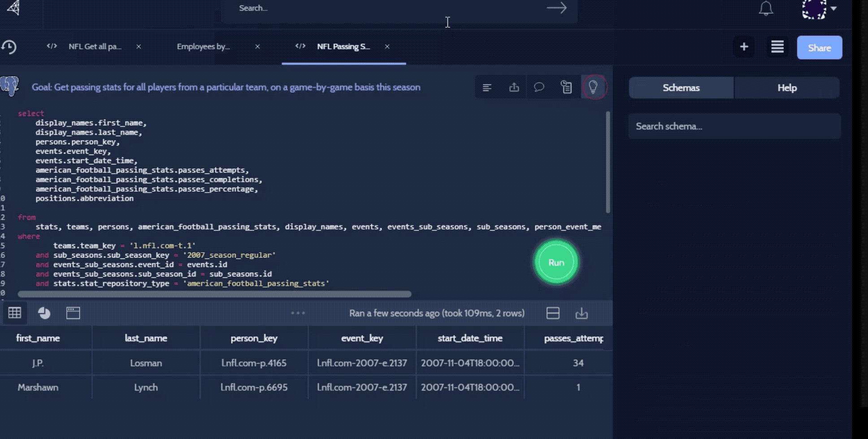Image resolution: width=868 pixels, height=439 pixels.
Task: Open the Employees by... tab
Action: pyautogui.click(x=203, y=47)
